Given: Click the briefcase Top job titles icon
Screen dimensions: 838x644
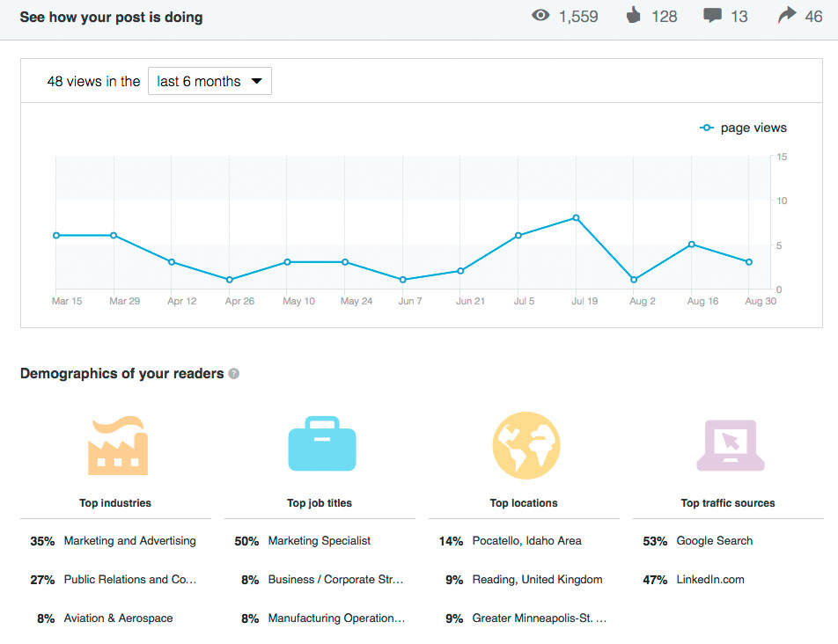Looking at the screenshot, I should click(321, 446).
